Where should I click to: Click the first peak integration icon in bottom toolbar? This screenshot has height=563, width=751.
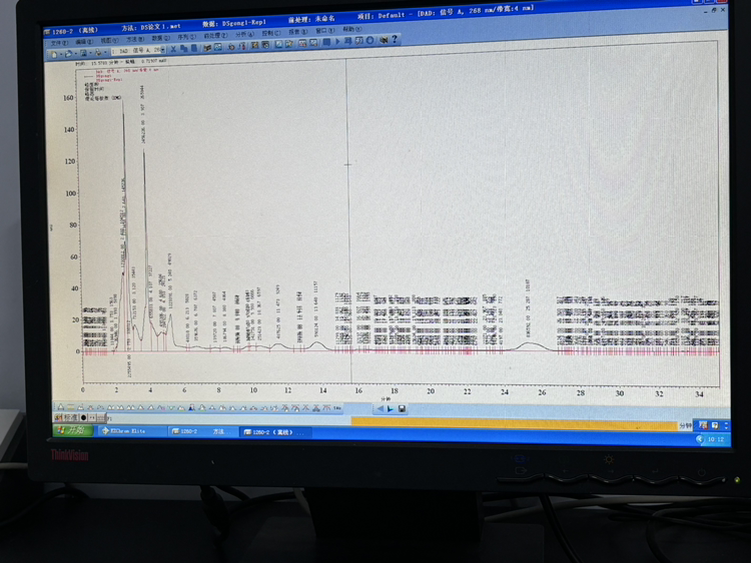point(61,407)
